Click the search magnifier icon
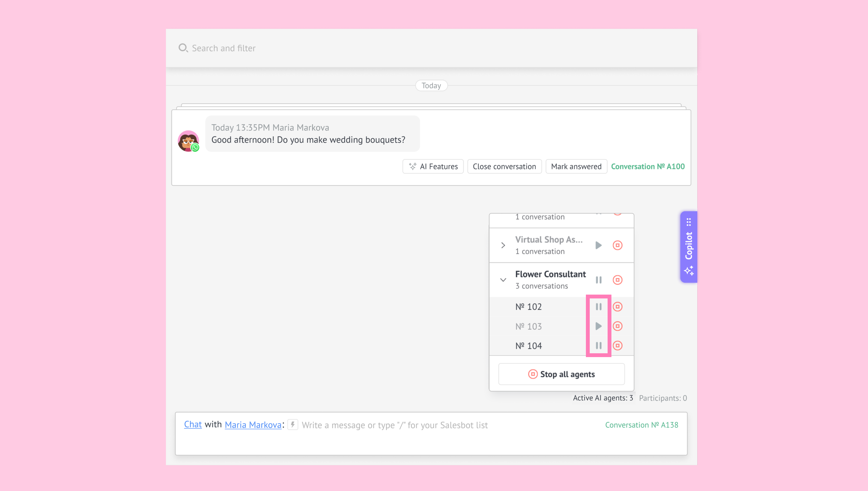Viewport: 868px width, 491px height. click(x=183, y=48)
